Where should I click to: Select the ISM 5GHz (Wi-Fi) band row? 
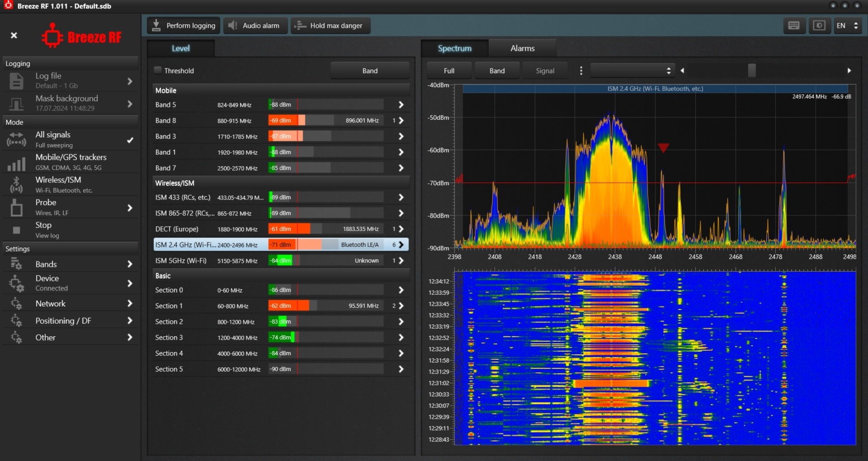click(x=181, y=260)
